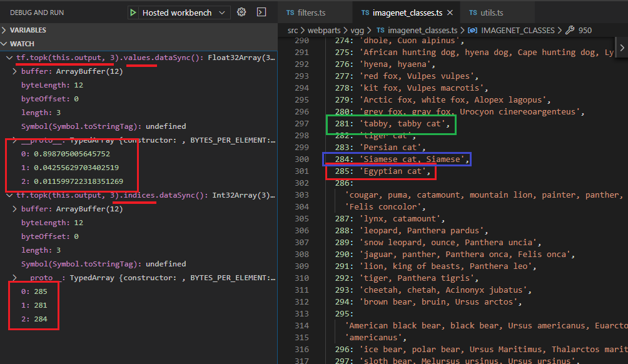Click code line 292 'tiger, Panthera tigris'

tap(407, 278)
